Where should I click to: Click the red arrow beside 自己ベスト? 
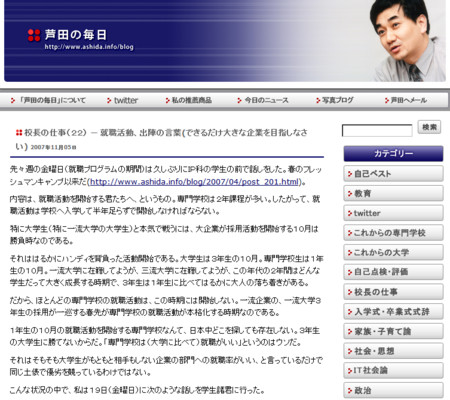[x=350, y=174]
